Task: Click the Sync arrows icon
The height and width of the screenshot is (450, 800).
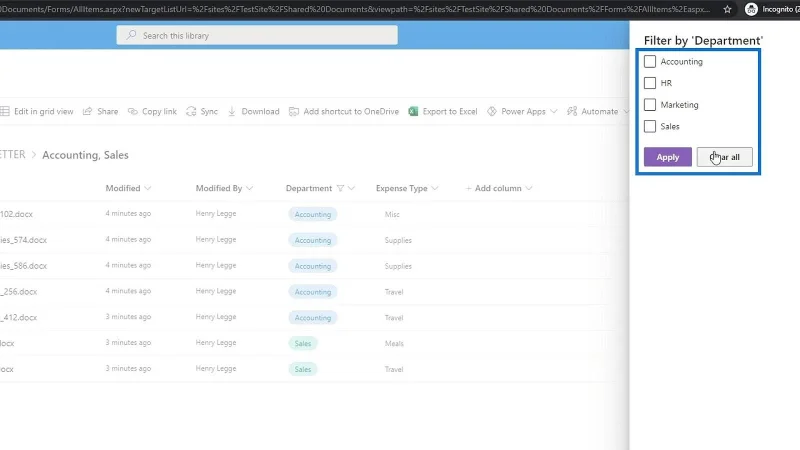Action: [191, 111]
